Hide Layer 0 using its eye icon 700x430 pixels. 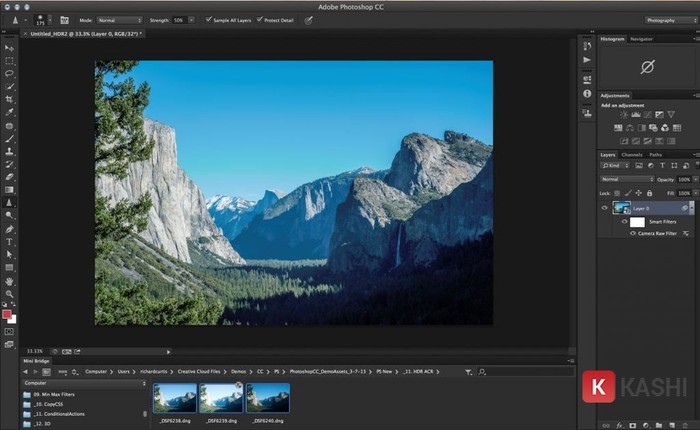coord(604,208)
